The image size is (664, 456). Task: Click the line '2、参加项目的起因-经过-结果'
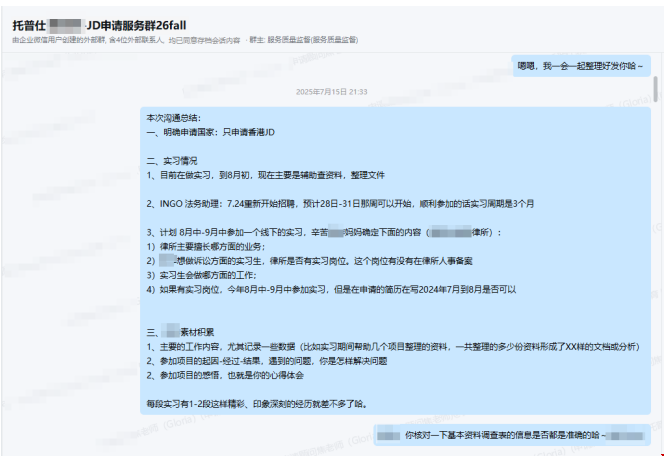[266, 360]
